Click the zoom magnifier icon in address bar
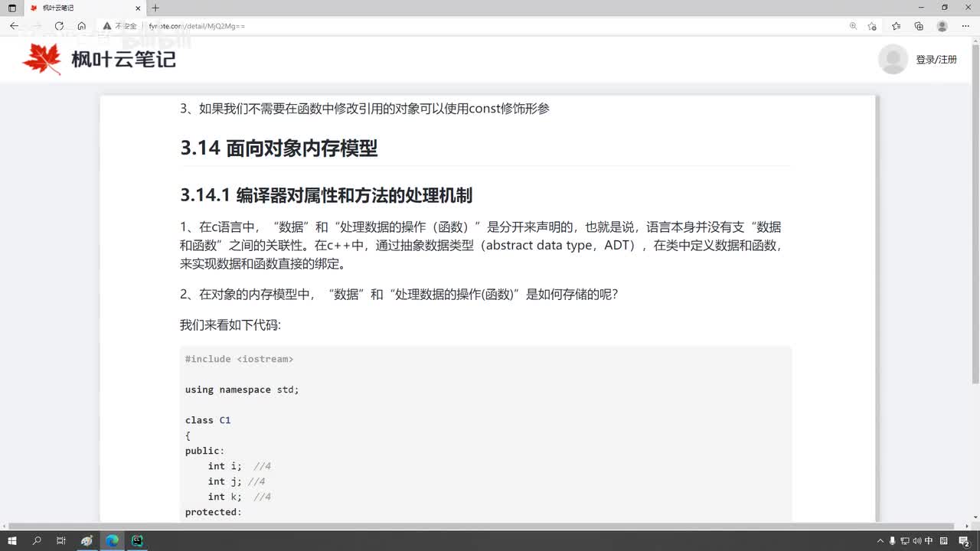The width and height of the screenshot is (980, 551). (x=853, y=26)
